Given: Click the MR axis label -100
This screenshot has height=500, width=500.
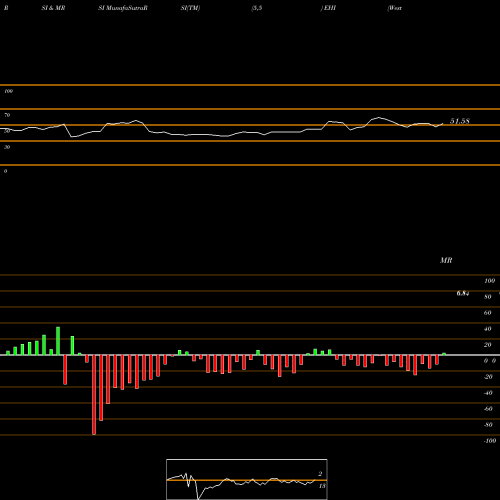Looking at the screenshot, I should click(x=490, y=441).
